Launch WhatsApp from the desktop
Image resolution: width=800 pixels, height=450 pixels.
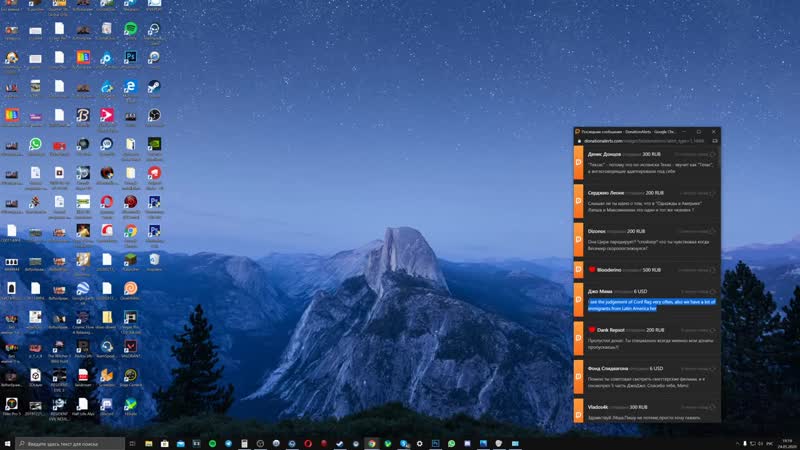[x=35, y=145]
